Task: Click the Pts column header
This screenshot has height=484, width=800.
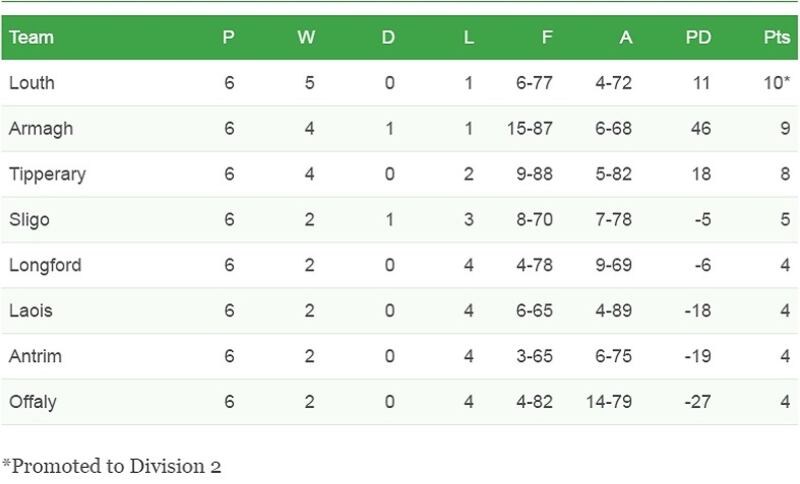Action: (776, 38)
